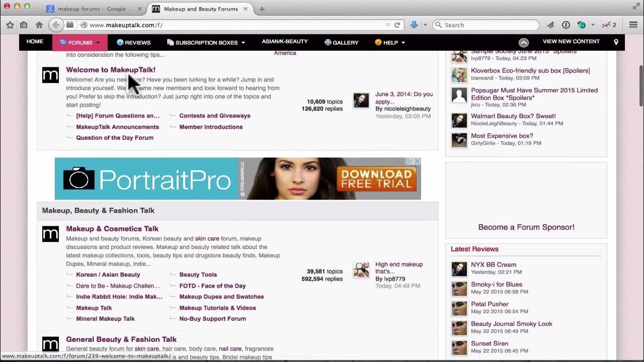Open FOTD - Face of the Day subforum
Image resolution: width=644 pixels, height=362 pixels.
pyautogui.click(x=212, y=286)
